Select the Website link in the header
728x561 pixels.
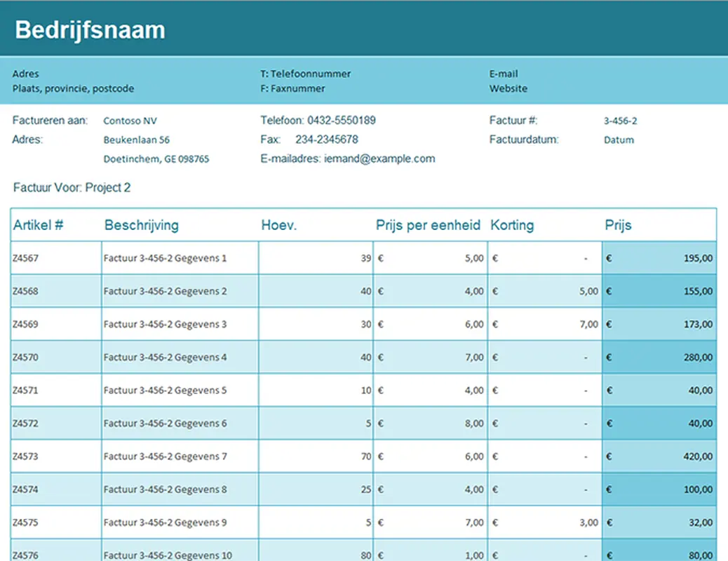pyautogui.click(x=508, y=88)
